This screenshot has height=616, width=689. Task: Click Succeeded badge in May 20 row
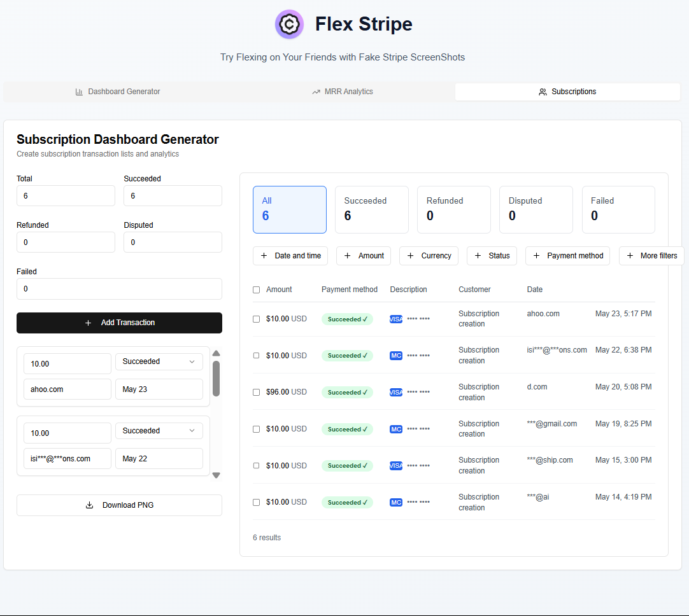coord(347,392)
